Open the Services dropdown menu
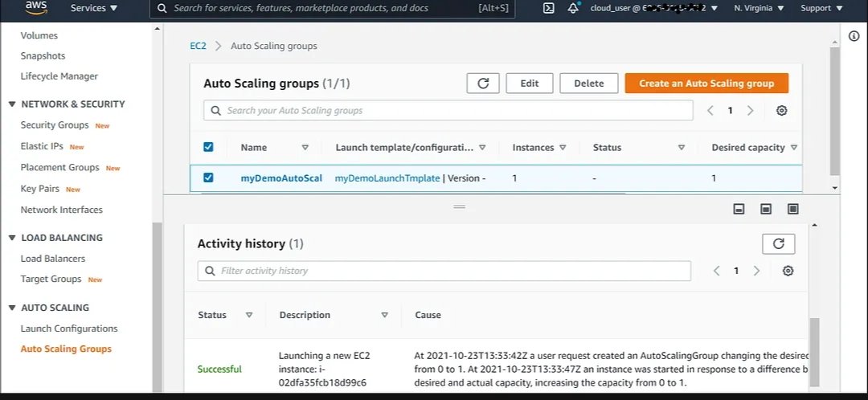Viewport: 868px width, 400px height. click(x=94, y=8)
